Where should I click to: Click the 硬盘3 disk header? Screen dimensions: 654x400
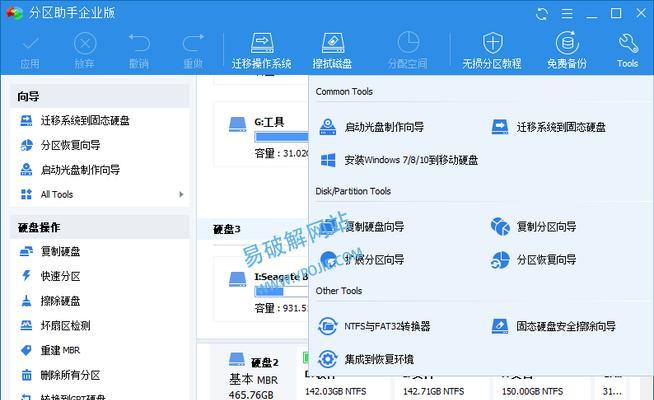[x=227, y=229]
